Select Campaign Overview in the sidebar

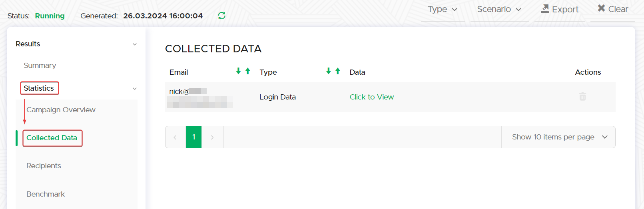[61, 110]
